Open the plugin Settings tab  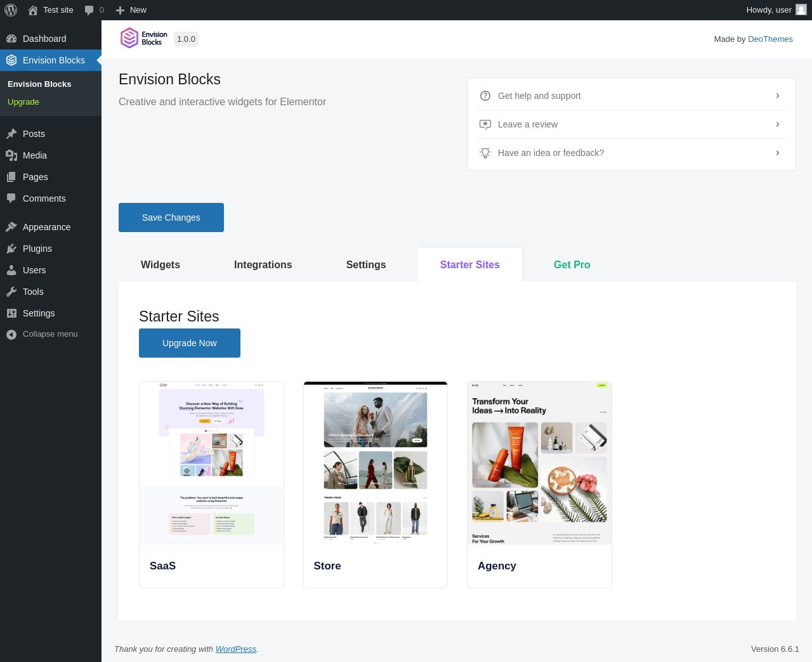(x=366, y=264)
